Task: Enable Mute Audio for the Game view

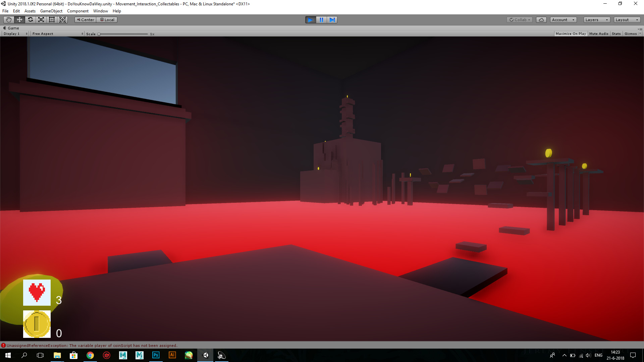Action: pos(599,34)
